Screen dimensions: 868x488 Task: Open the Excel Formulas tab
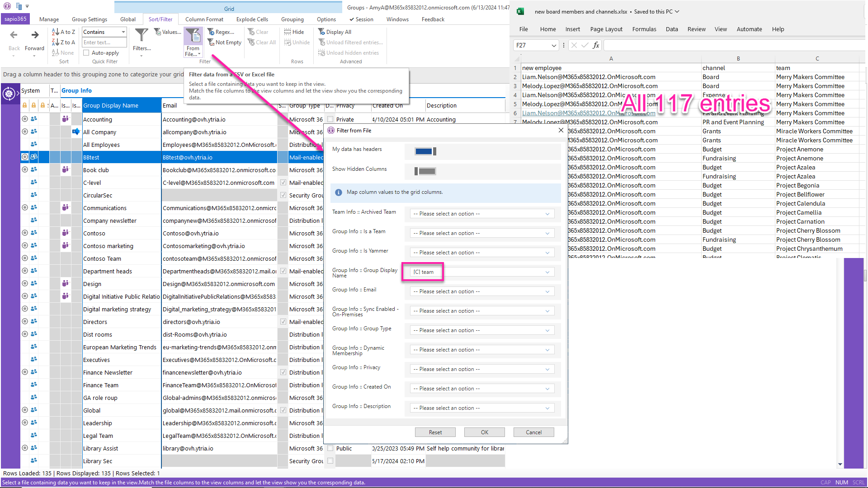pyautogui.click(x=644, y=29)
